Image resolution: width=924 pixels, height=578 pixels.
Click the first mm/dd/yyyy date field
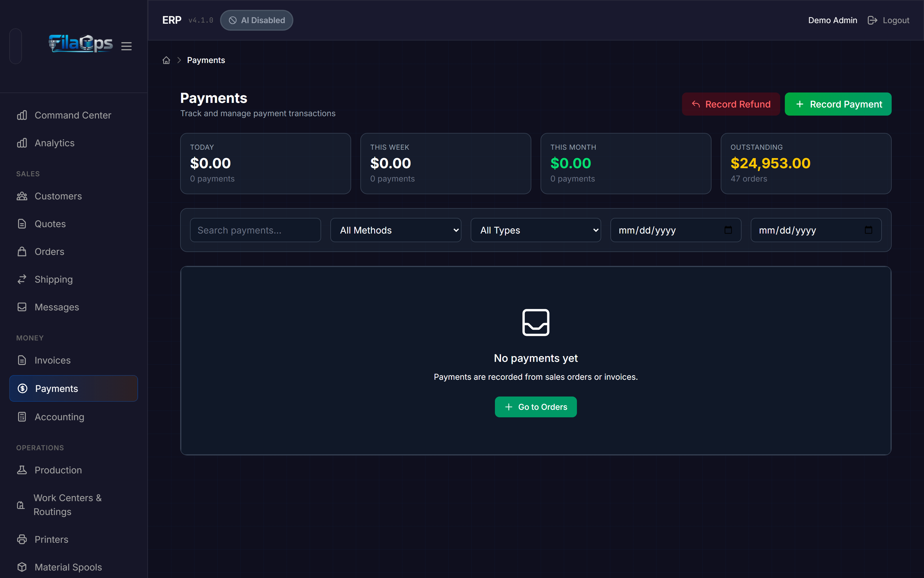(x=676, y=230)
